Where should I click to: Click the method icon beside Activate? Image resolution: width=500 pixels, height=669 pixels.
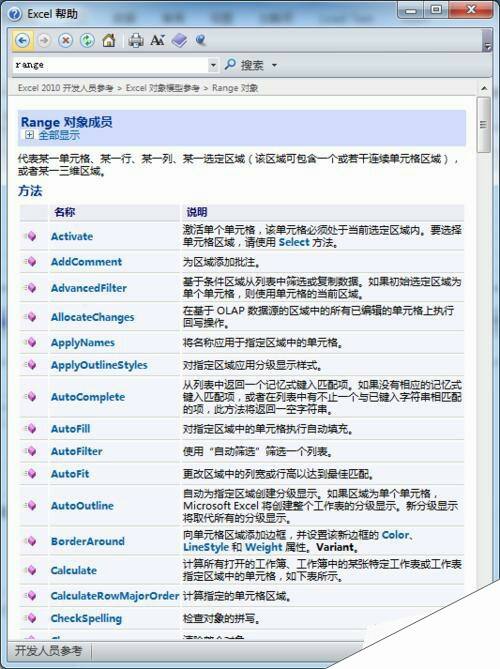30,236
